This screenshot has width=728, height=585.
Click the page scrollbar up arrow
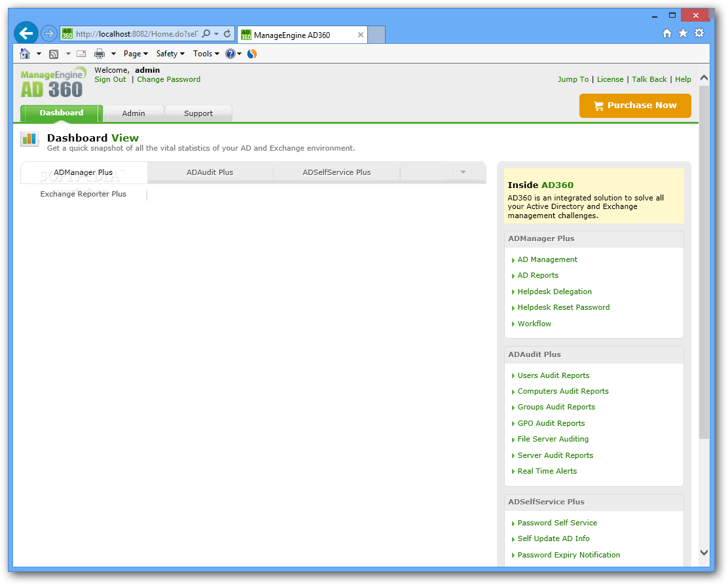[704, 77]
